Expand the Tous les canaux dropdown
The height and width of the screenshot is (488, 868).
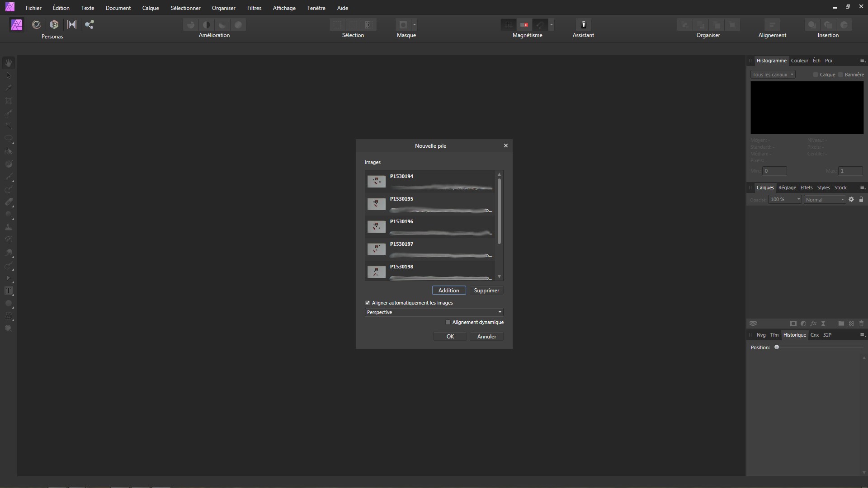773,75
